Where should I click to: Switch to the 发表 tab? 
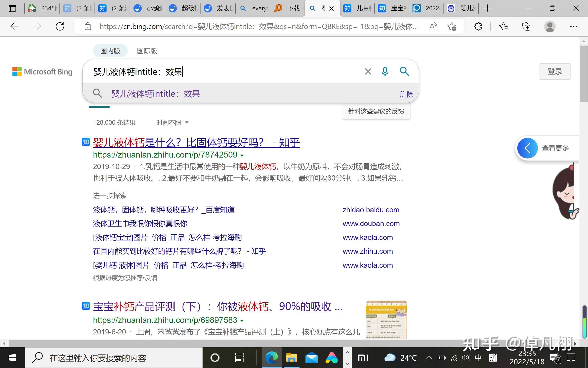218,8
